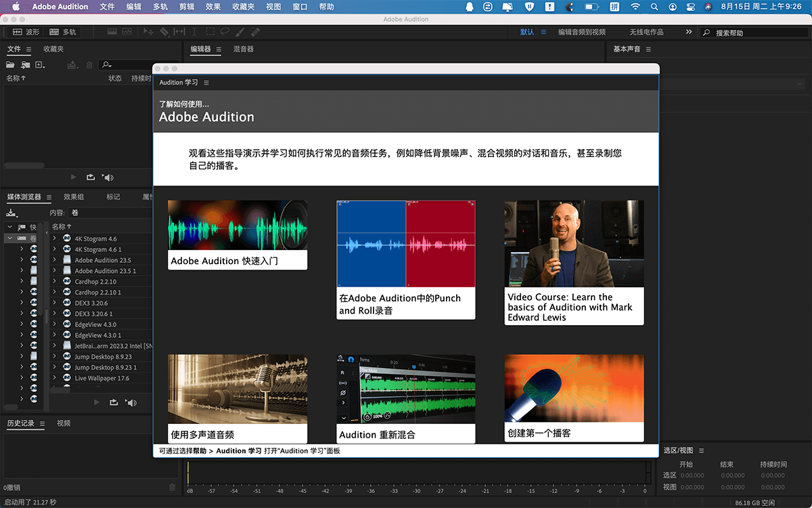Viewport: 812px width, 508px height.
Task: Click Play in Media Browser preview
Action: pyautogui.click(x=97, y=402)
